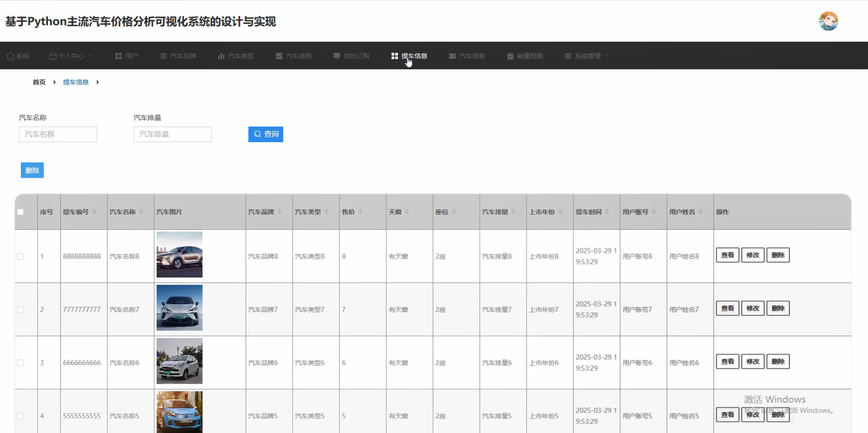The width and height of the screenshot is (868, 433).
Task: Open the car image thumbnail in row 1
Action: (x=179, y=255)
